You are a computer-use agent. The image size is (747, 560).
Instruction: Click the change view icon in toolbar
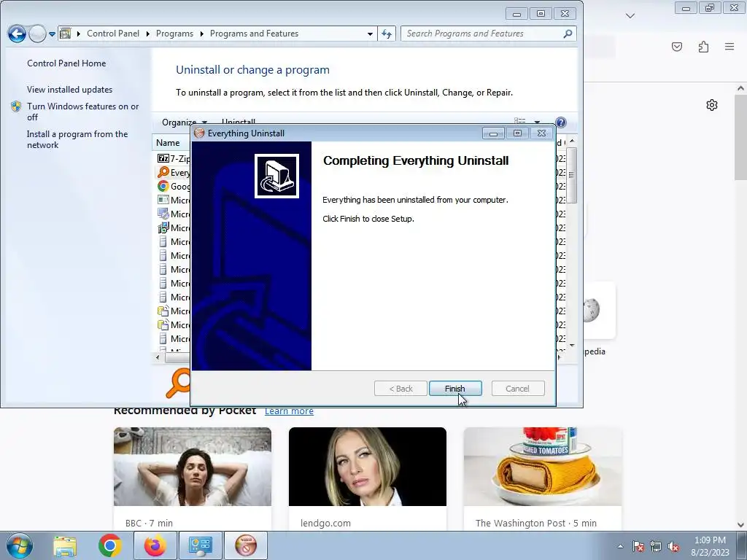pyautogui.click(x=519, y=122)
